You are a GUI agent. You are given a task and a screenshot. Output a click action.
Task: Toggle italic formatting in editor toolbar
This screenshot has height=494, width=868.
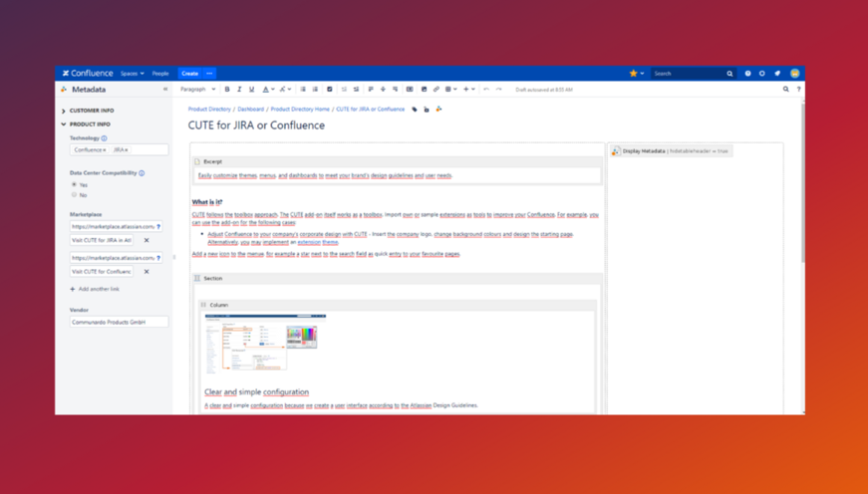(x=239, y=89)
